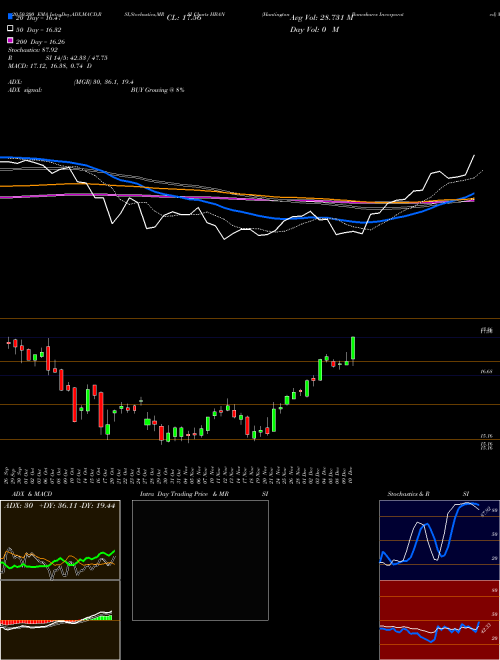500x660 pixels.
Task: Select the '200 Day = 16.26' legend label
Action: (x=40, y=42)
